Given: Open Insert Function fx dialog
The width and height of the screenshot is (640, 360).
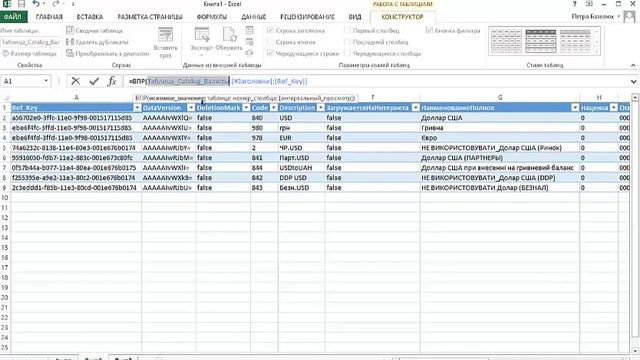Looking at the screenshot, I should pos(112,81).
